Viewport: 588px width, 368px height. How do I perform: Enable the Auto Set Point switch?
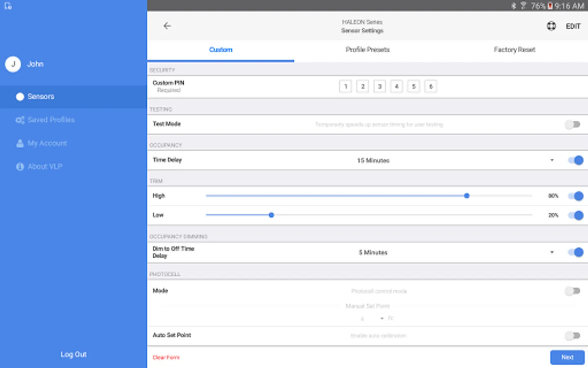click(x=572, y=336)
